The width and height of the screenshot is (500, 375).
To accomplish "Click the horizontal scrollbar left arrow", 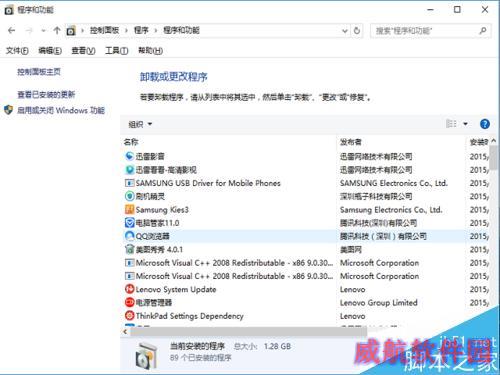I will tap(125, 332).
